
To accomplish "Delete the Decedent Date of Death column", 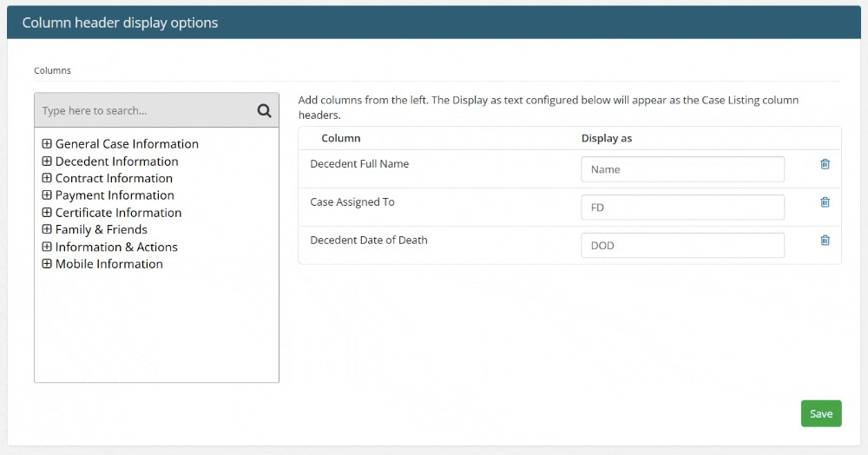I will pyautogui.click(x=825, y=241).
